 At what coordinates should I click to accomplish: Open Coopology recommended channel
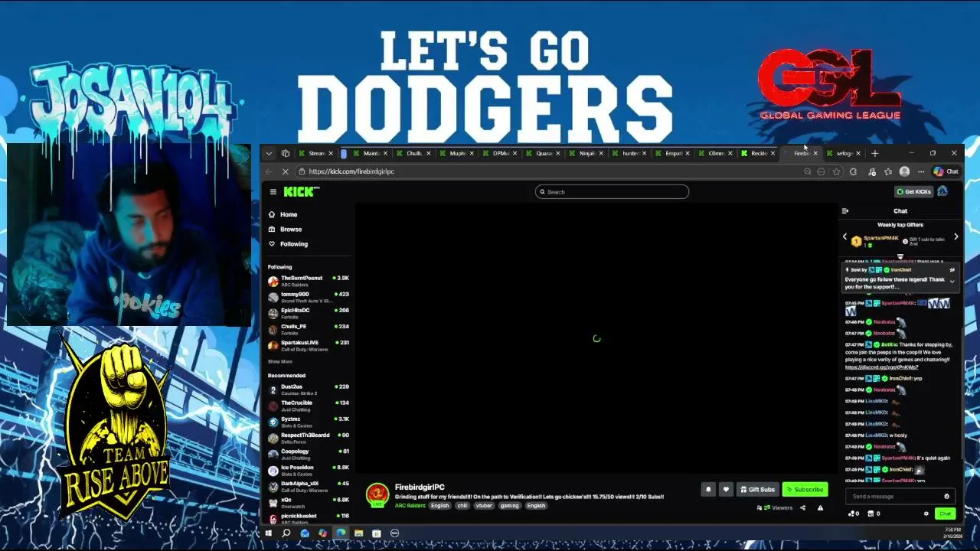coord(309,454)
